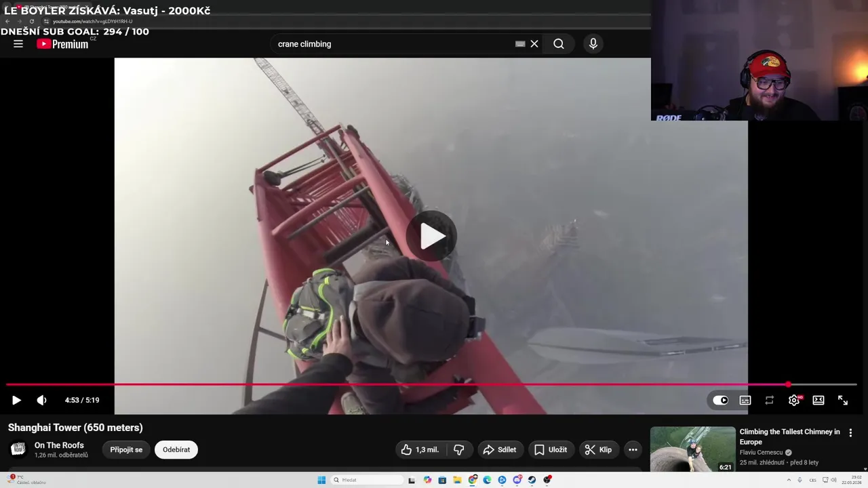The image size is (868, 488).
Task: Toggle the autoplay switch
Action: [720, 401]
